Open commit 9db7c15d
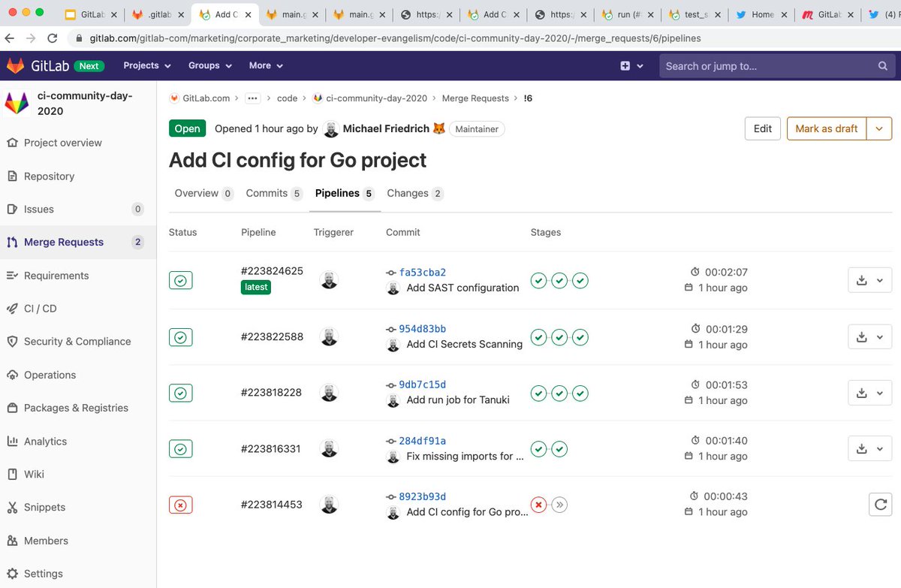Image resolution: width=901 pixels, height=588 pixels. click(x=423, y=384)
